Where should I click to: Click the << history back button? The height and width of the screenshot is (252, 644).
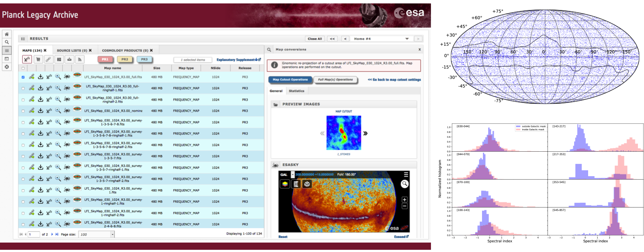click(x=332, y=38)
